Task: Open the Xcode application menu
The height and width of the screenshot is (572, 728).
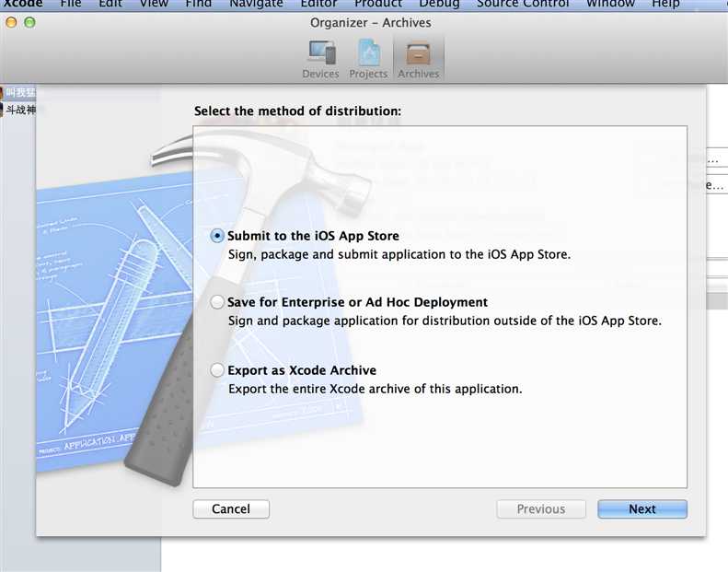Action: pyautogui.click(x=23, y=4)
